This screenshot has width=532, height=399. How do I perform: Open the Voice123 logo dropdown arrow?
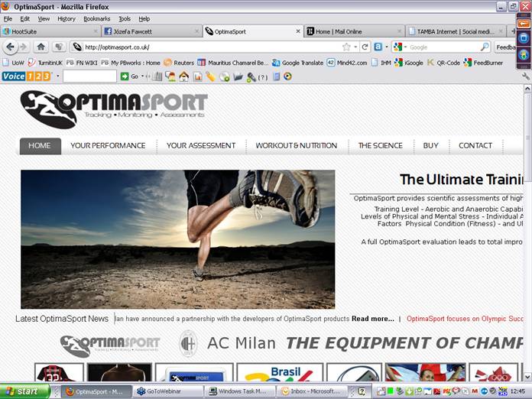coord(57,76)
